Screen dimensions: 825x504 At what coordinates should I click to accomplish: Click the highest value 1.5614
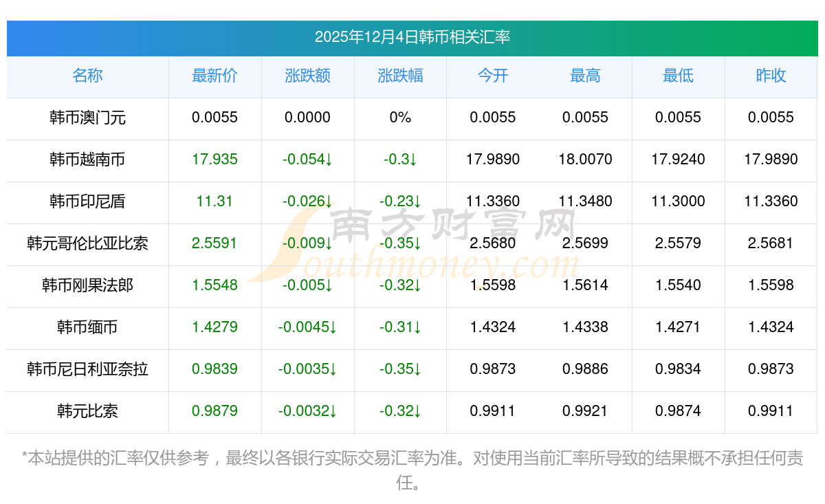click(585, 285)
